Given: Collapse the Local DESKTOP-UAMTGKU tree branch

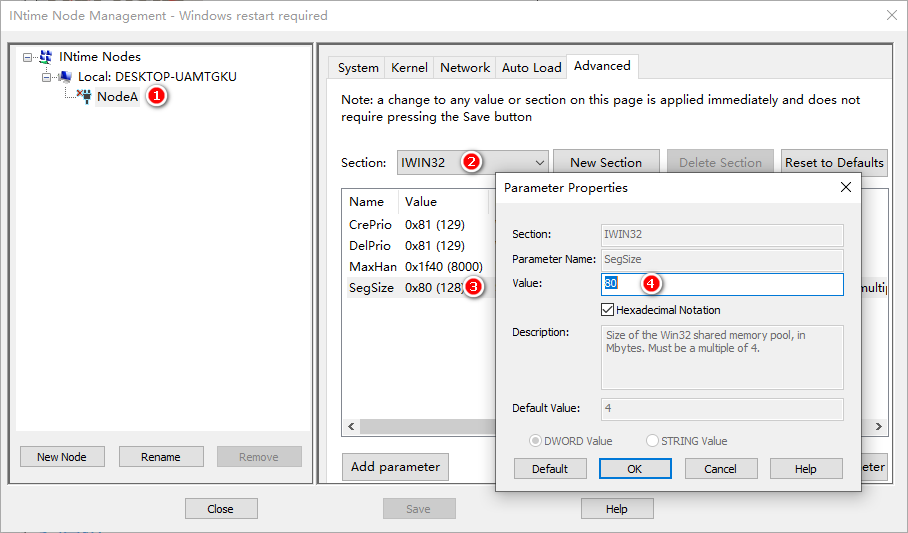Looking at the screenshot, I should click(46, 77).
